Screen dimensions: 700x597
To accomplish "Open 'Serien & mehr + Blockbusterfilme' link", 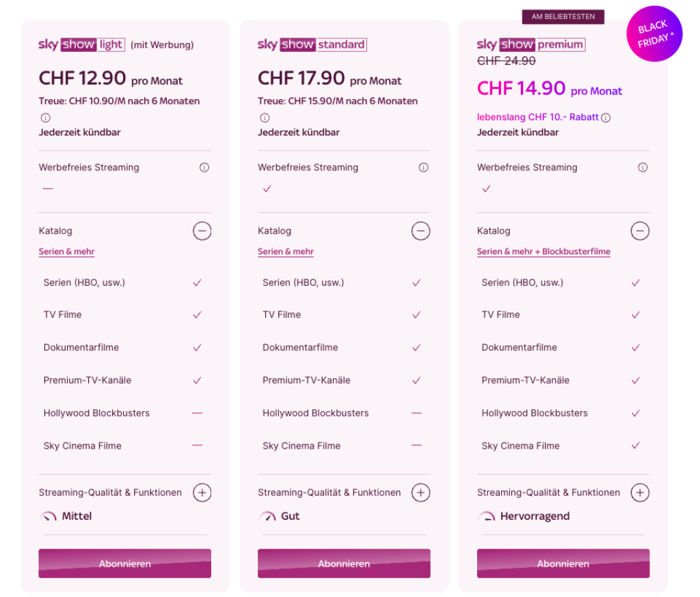I will tap(543, 252).
